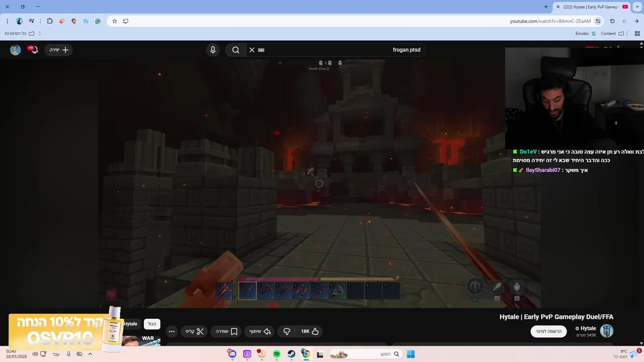Click the face avatar extension icon
This screenshot has width=644, height=362.
click(74, 21)
